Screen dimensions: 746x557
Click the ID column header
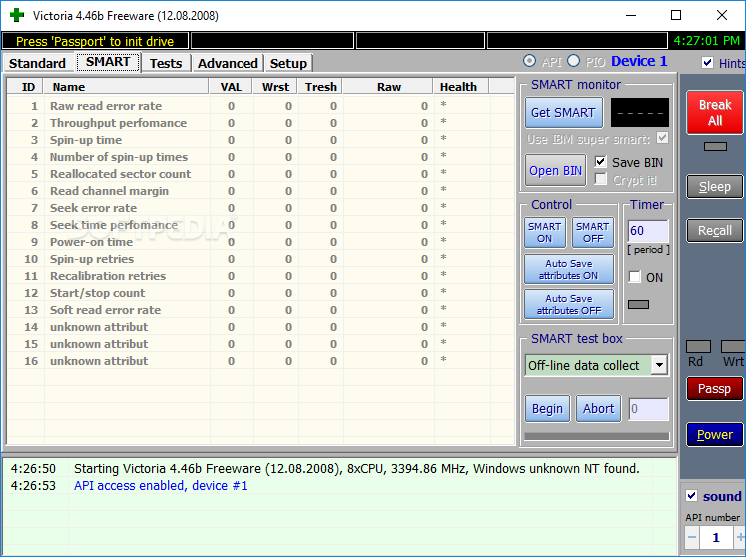point(26,87)
